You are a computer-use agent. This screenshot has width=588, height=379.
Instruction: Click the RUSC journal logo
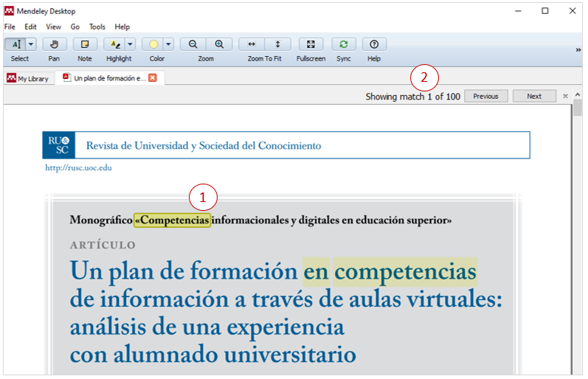pos(58,145)
